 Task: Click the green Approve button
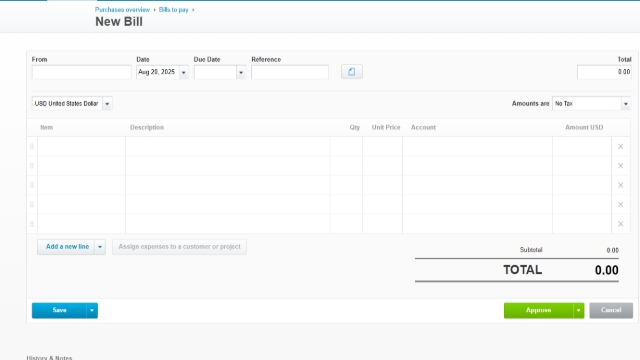[x=538, y=311]
